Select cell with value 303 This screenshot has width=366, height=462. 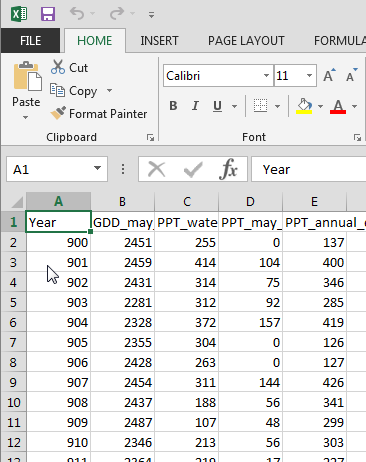[x=315, y=442]
